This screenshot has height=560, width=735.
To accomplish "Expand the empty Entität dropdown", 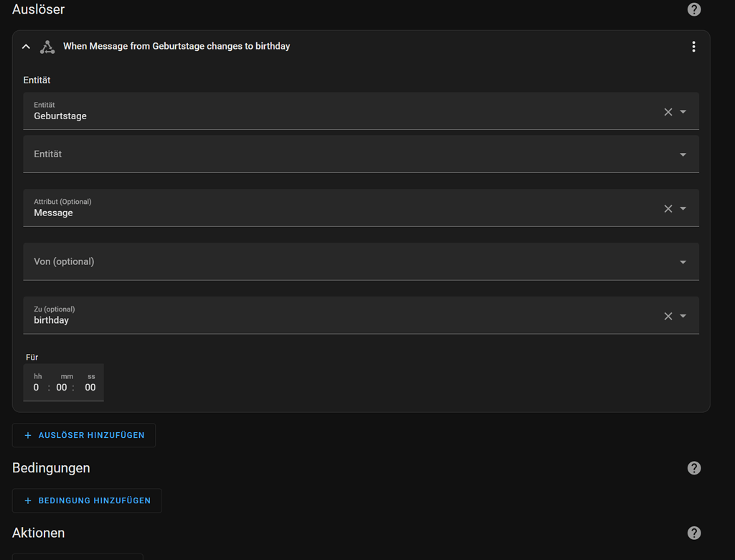I will [683, 155].
